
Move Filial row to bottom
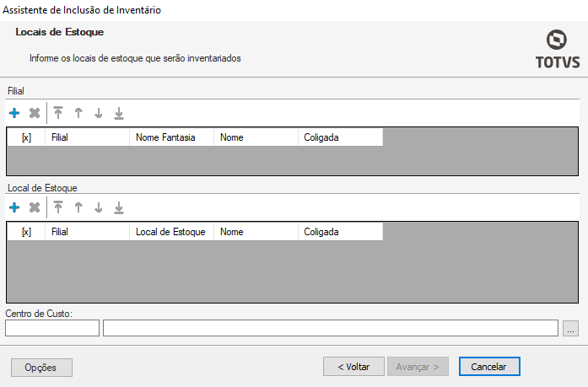(119, 113)
